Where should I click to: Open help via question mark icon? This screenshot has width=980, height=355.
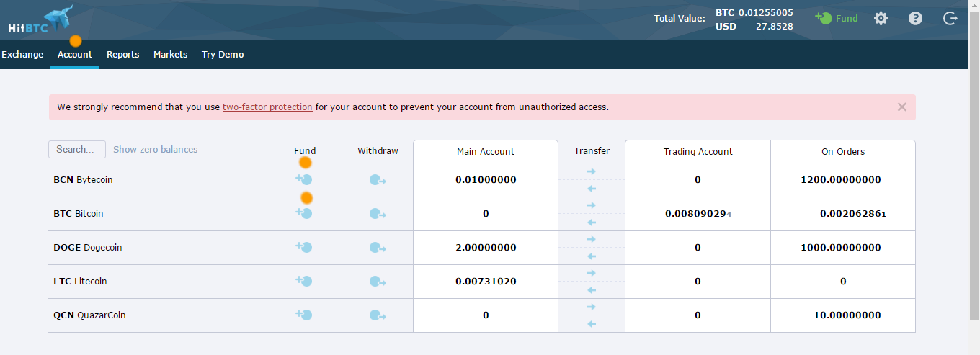[x=915, y=18]
